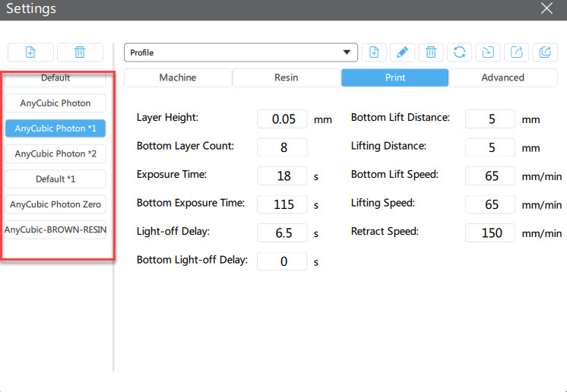Click the Bottom Lift Speed field
This screenshot has height=392, width=567.
(x=490, y=175)
